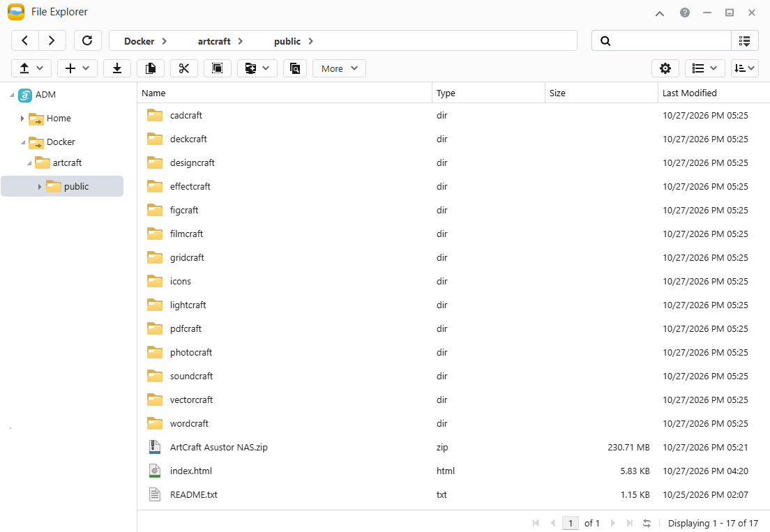Click the Docker breadcrumb segment

139,41
